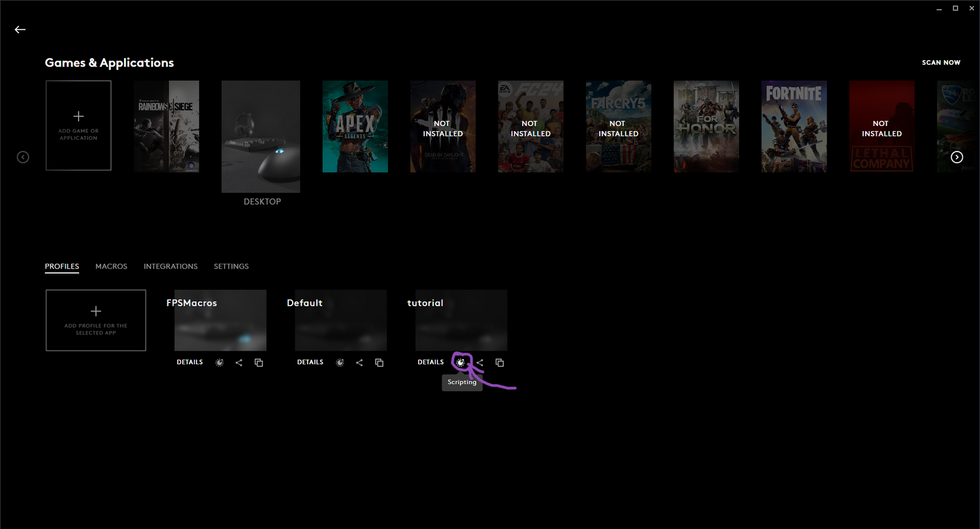
Task: Click the Games & Applications heading
Action: [109, 63]
